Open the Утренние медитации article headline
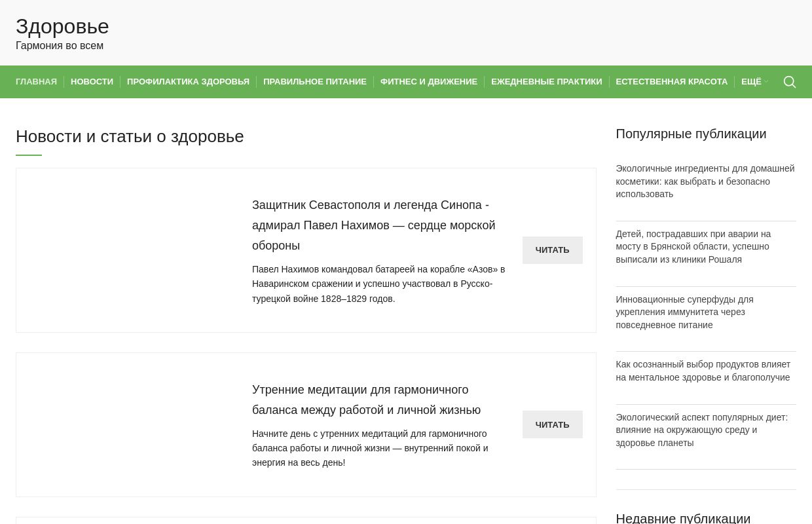The height and width of the screenshot is (524, 812). click(x=366, y=400)
